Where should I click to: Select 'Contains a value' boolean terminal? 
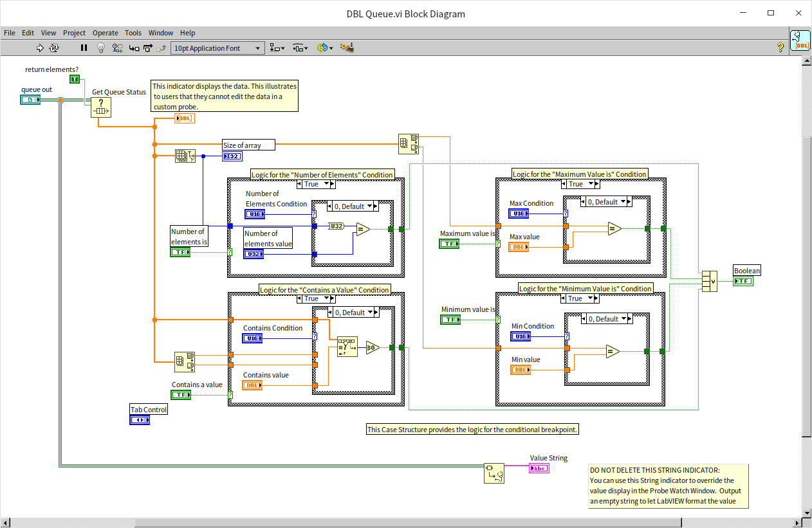click(x=181, y=395)
